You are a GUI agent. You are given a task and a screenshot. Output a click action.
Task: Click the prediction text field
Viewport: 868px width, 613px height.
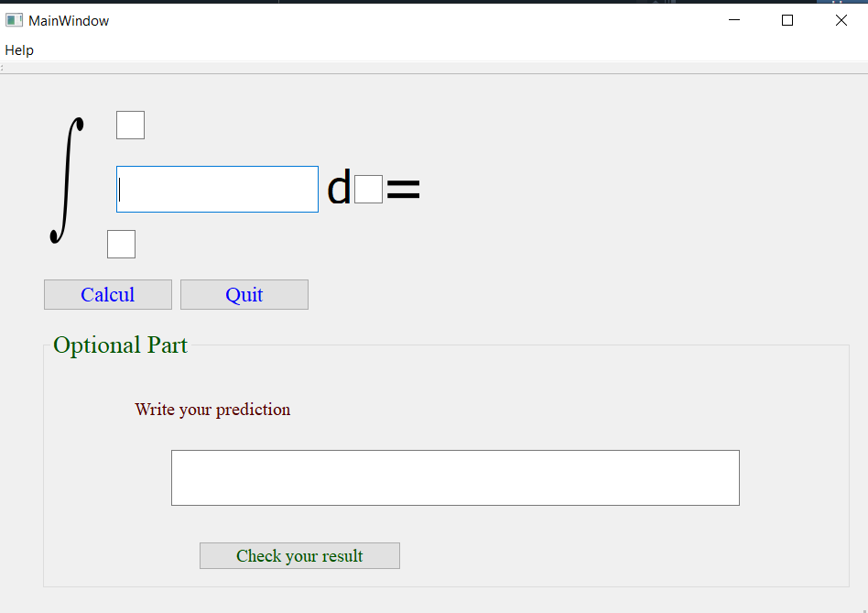tap(456, 478)
